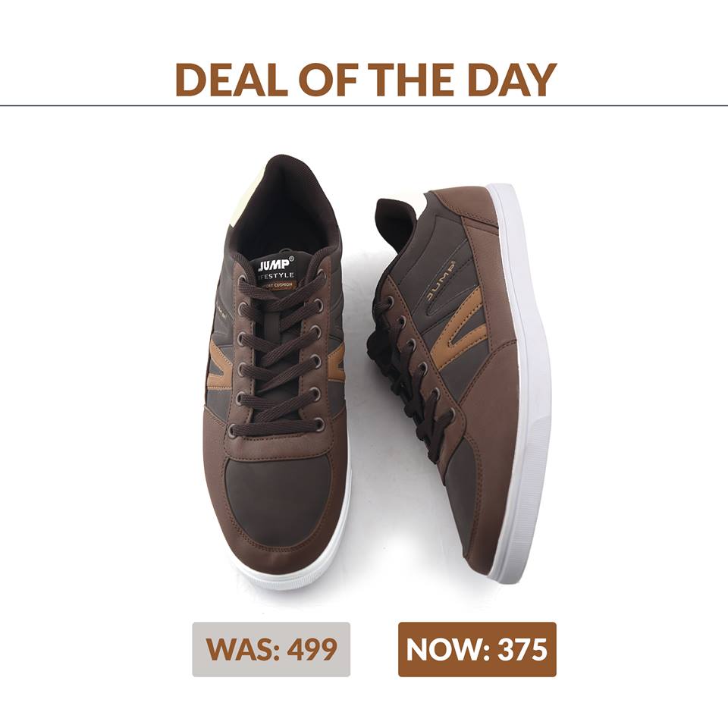Click the LIFESTYLE text on the tongue label
This screenshot has height=728, width=728.
click(x=277, y=276)
